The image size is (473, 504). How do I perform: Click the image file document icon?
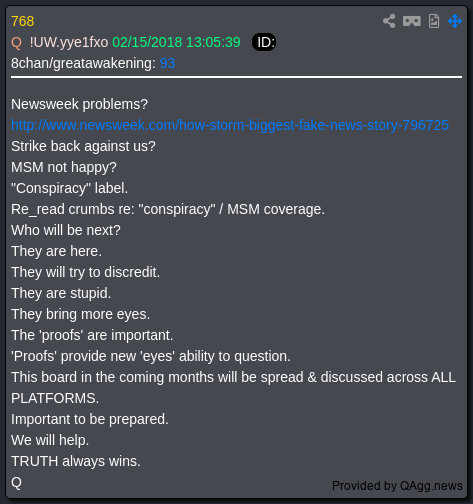coord(434,21)
